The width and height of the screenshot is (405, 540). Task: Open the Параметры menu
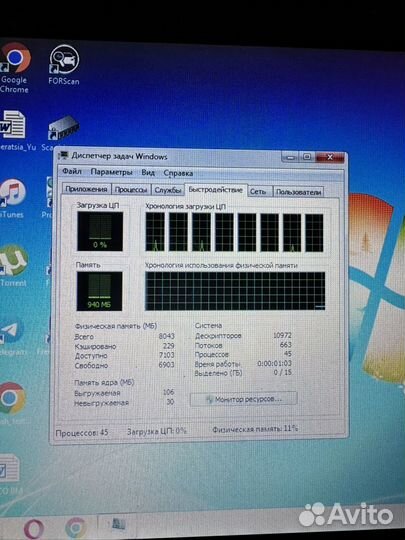(111, 172)
